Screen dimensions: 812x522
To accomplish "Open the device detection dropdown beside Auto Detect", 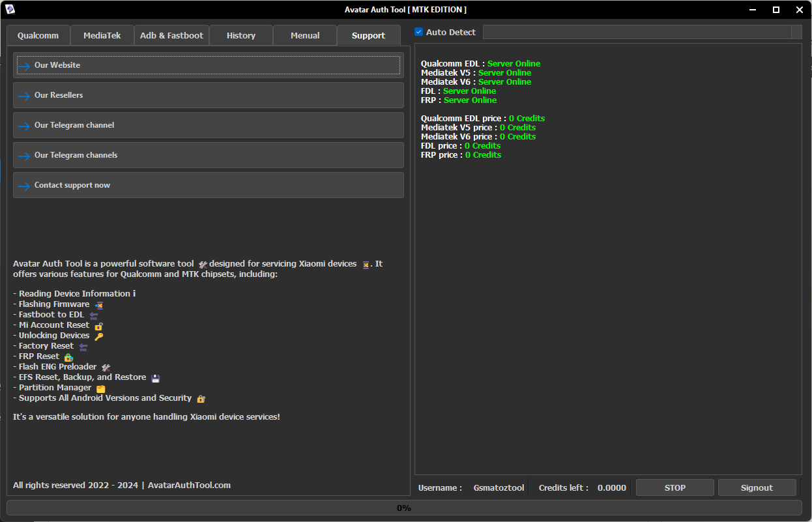I will [796, 31].
